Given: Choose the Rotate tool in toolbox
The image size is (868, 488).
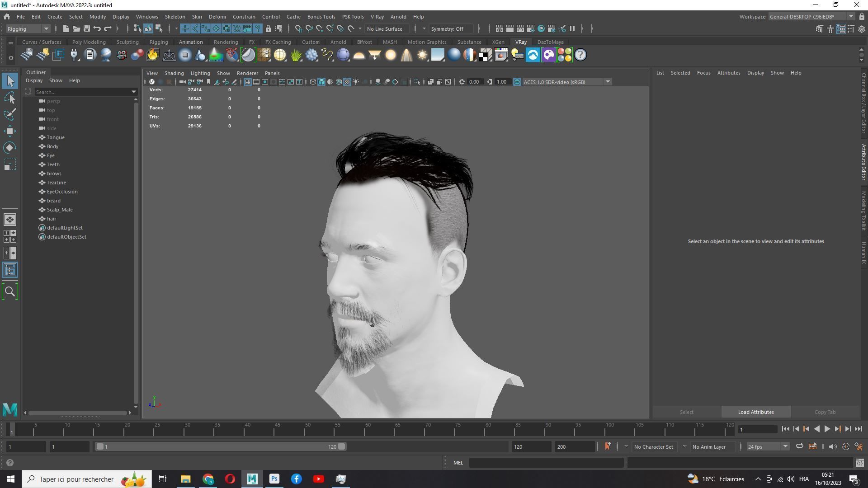Looking at the screenshot, I should coord(10,148).
